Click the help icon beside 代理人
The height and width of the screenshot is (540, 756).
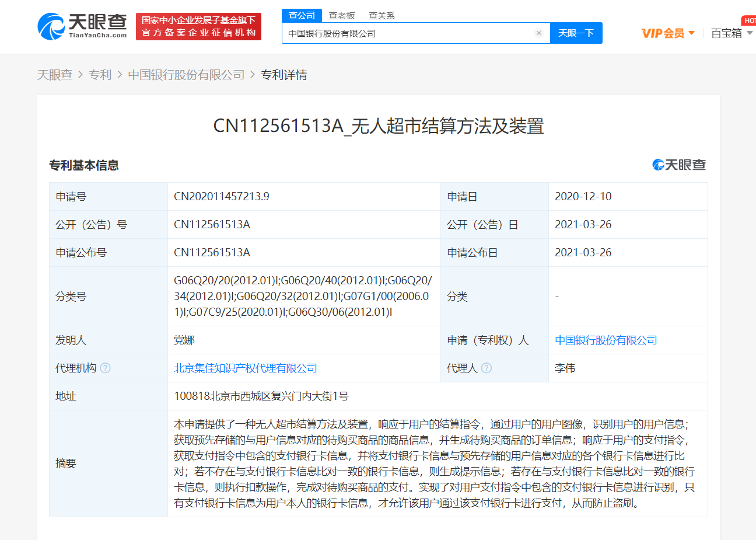click(x=488, y=368)
